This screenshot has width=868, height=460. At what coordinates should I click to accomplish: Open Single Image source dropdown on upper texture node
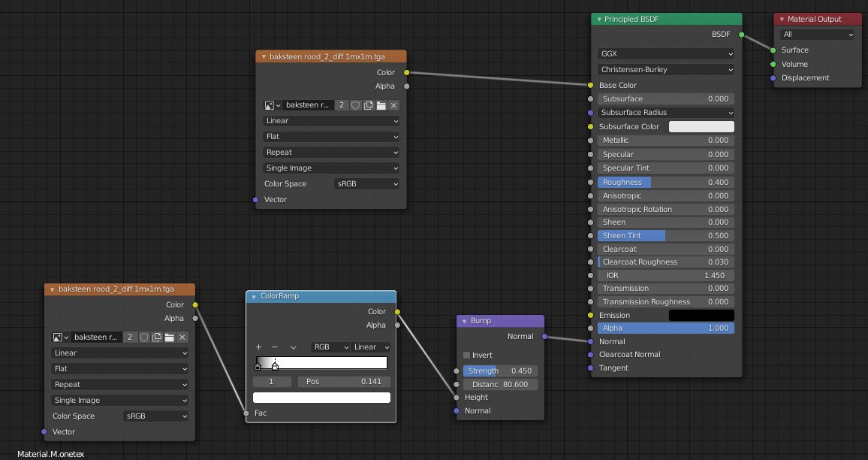pos(331,168)
